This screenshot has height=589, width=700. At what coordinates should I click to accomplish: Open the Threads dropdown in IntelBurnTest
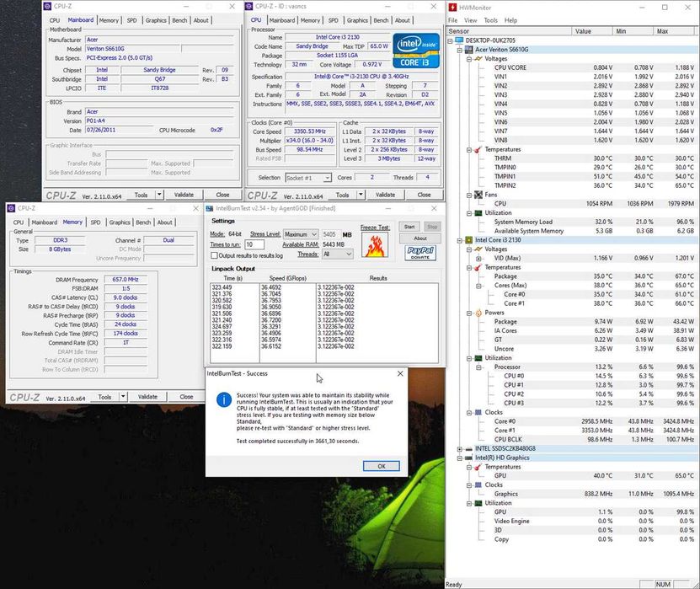coord(338,254)
